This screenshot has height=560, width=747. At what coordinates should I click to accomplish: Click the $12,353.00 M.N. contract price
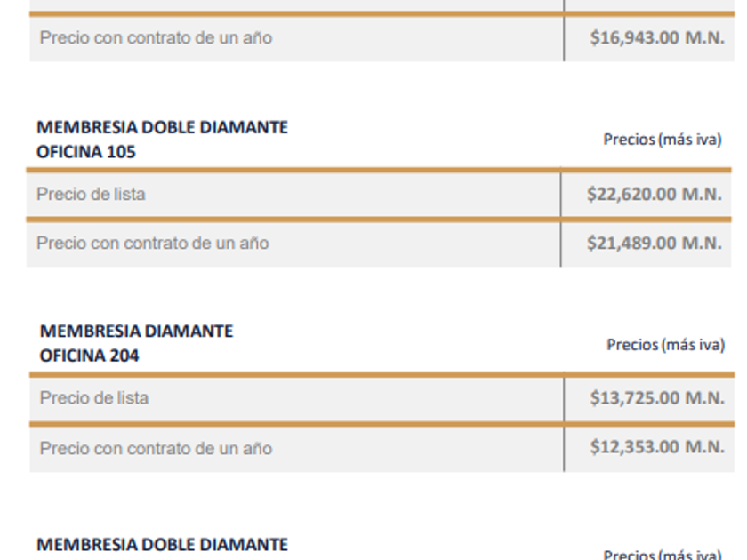pyautogui.click(x=656, y=447)
